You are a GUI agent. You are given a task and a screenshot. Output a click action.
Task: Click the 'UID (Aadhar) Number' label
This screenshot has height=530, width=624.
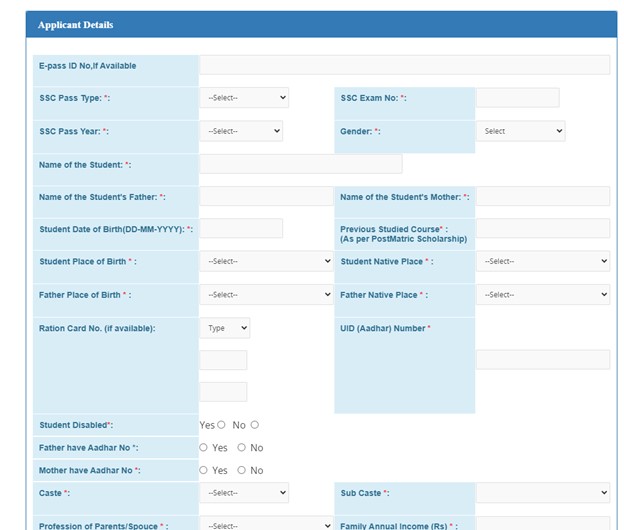(x=385, y=328)
